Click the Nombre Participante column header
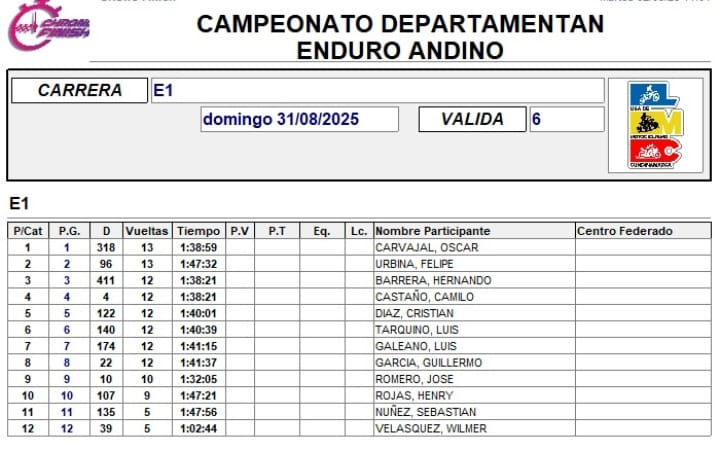 433,231
